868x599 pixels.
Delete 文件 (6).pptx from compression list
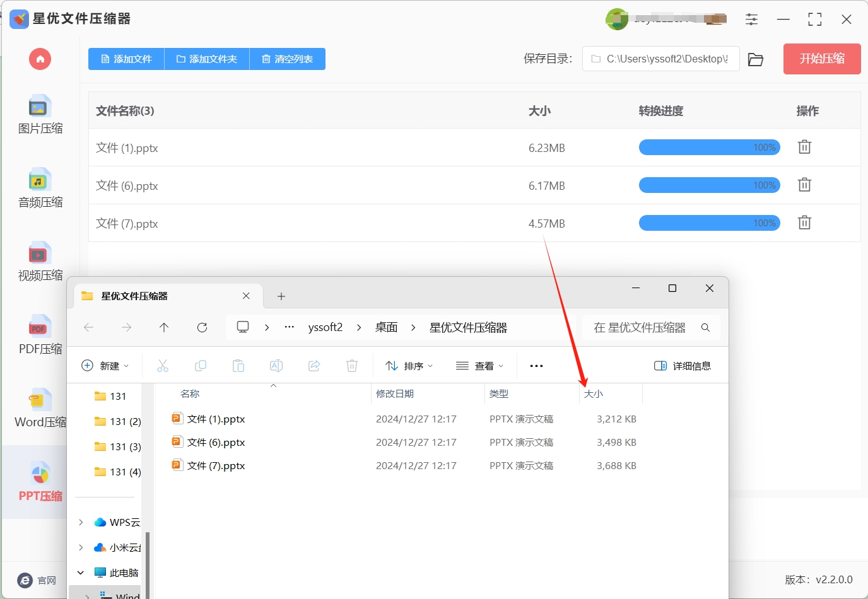(x=804, y=185)
